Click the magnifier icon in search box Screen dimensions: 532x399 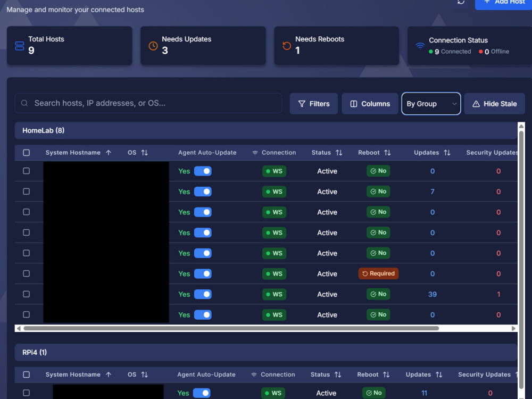[x=24, y=103]
